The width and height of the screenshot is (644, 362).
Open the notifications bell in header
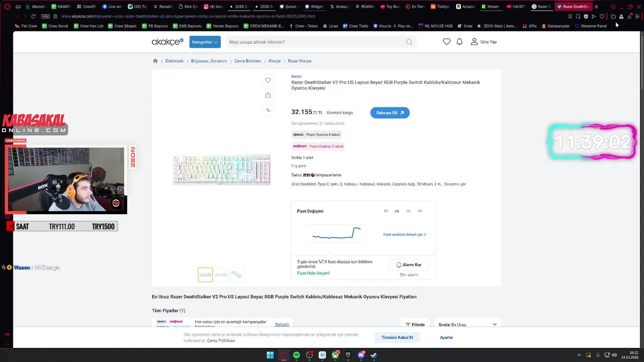(459, 42)
